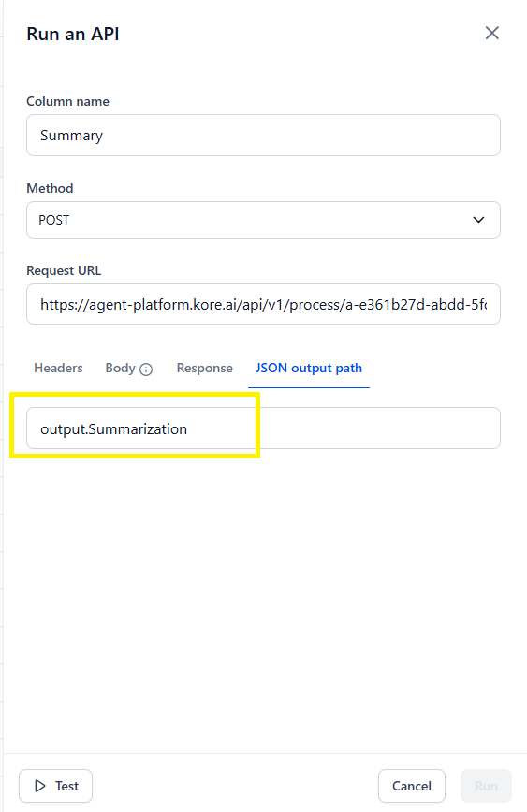The height and width of the screenshot is (812, 527).
Task: Cancel the API configuration
Action: pyautogui.click(x=412, y=786)
